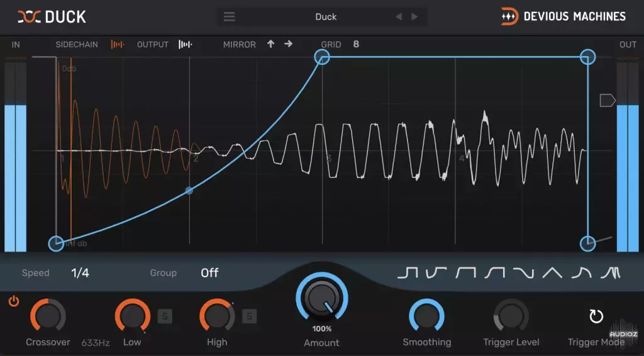Viewport: 644px width, 356px height.
Task: Select the second dip-curve shape preset
Action: 436,272
